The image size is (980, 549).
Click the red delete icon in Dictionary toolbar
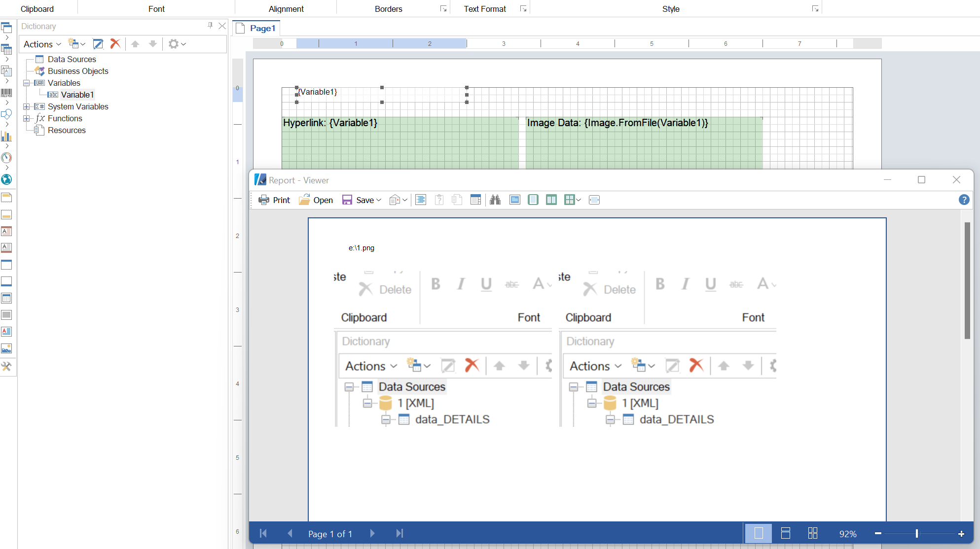point(116,43)
